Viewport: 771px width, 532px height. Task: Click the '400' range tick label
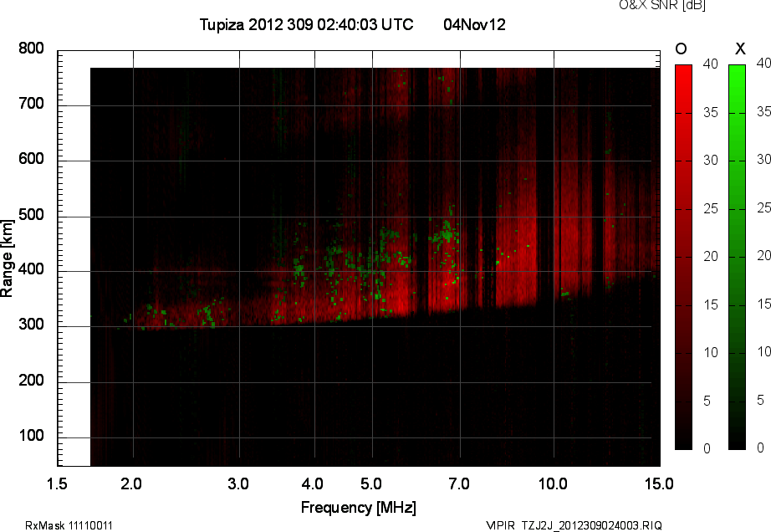tap(31, 269)
